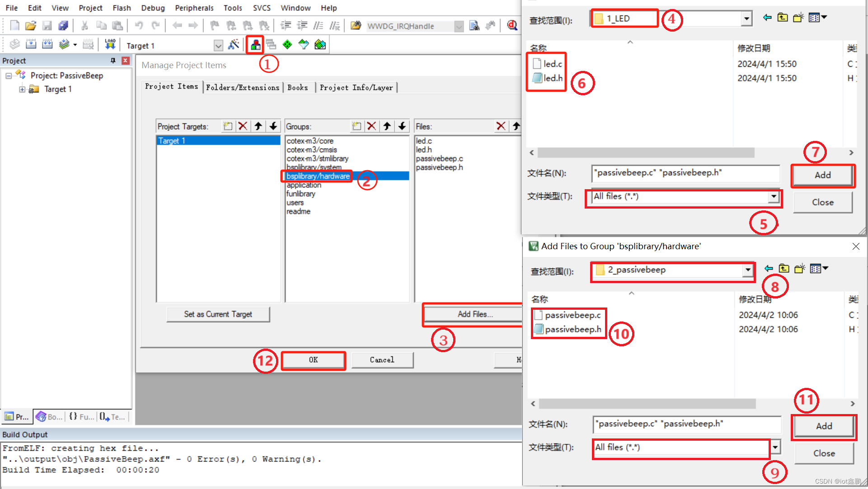
Task: Click the delete group icon in Groups toolbar
Action: [370, 126]
